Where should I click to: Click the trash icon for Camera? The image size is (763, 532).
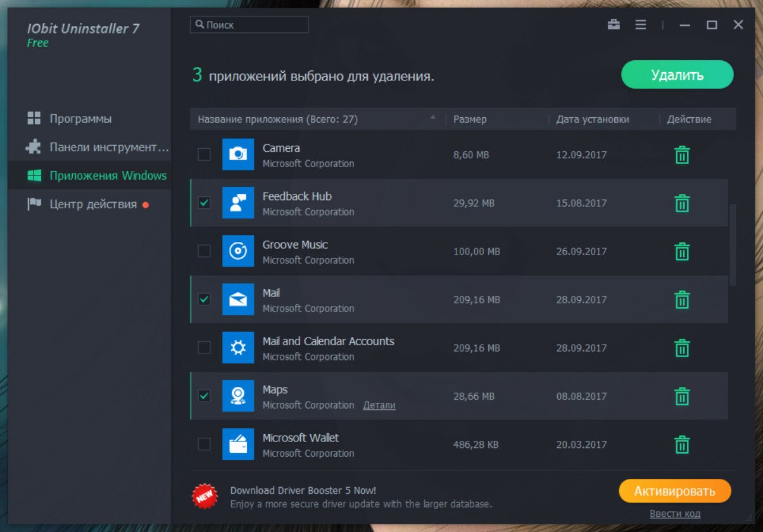(682, 155)
